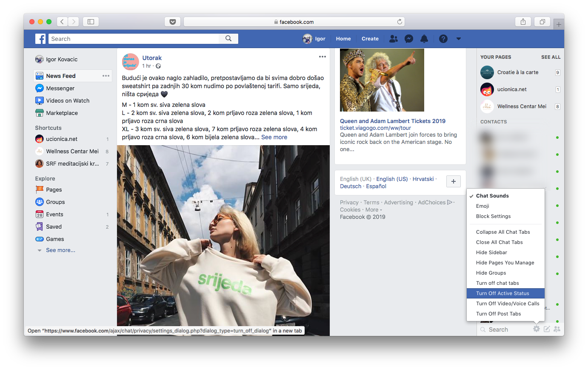This screenshot has height=370, width=588.
Task: Click the add language plus button
Action: coord(454,181)
